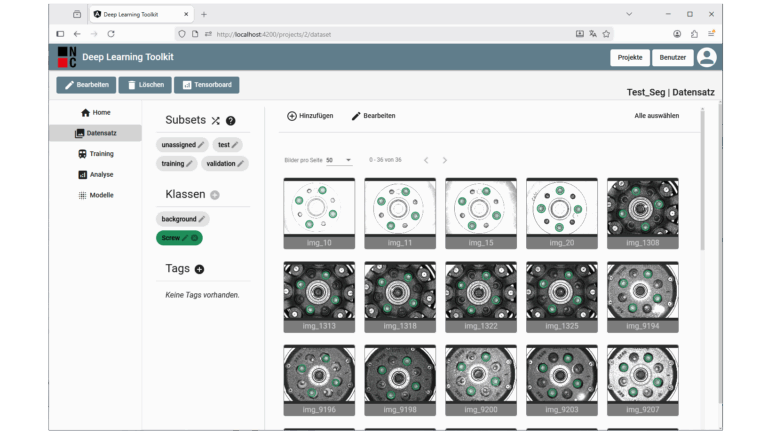Add a new class with Klassen plus icon

pyautogui.click(x=215, y=195)
